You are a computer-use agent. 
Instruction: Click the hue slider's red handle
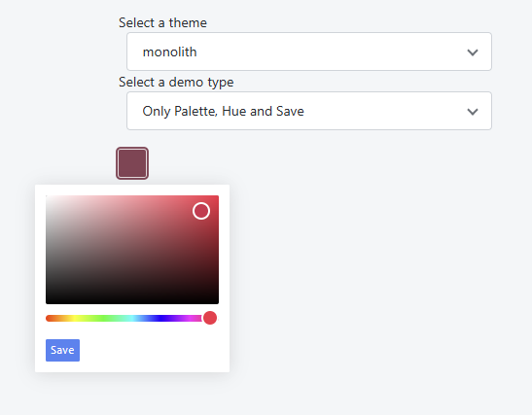click(x=210, y=318)
